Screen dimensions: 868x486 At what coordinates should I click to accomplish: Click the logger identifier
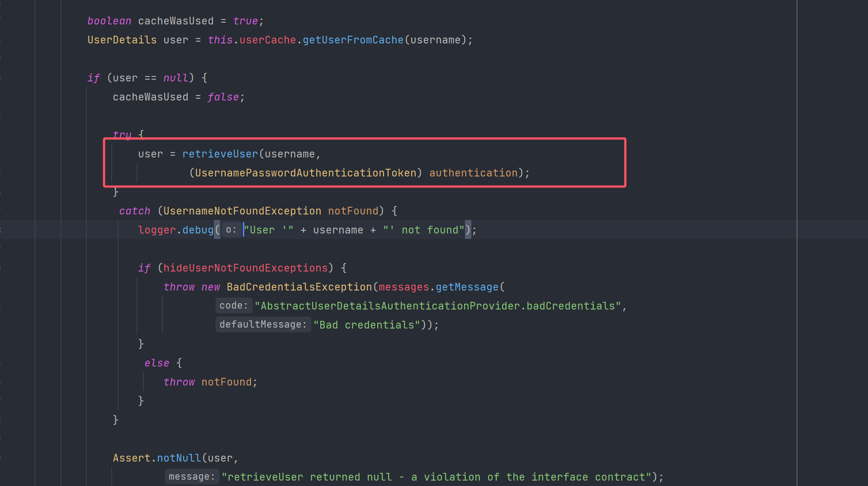point(157,230)
